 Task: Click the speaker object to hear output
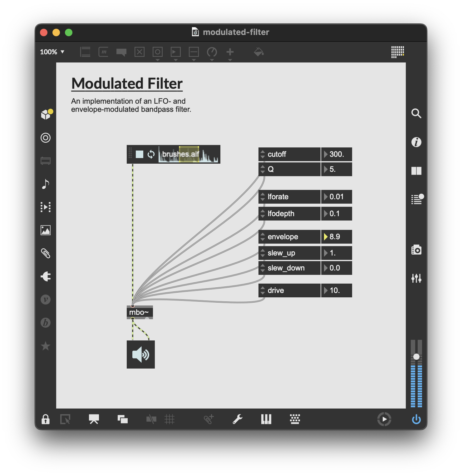(x=141, y=354)
